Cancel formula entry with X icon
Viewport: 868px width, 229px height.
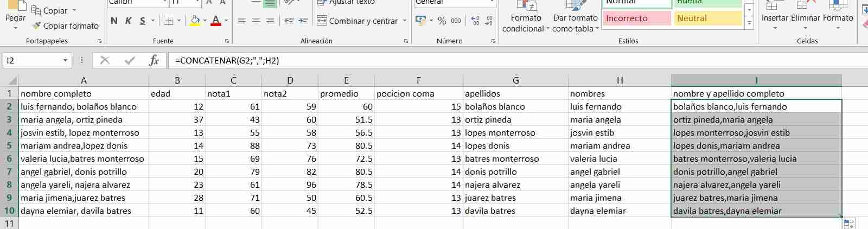click(105, 60)
